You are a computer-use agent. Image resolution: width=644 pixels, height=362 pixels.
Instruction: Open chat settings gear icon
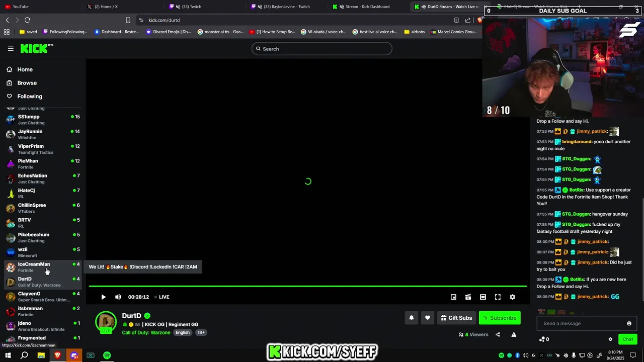pos(610,339)
